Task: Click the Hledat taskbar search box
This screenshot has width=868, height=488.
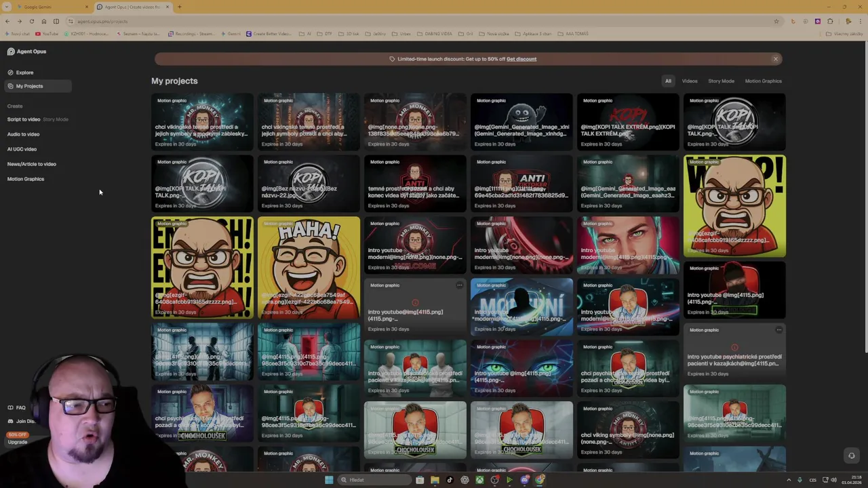Action: point(374,480)
